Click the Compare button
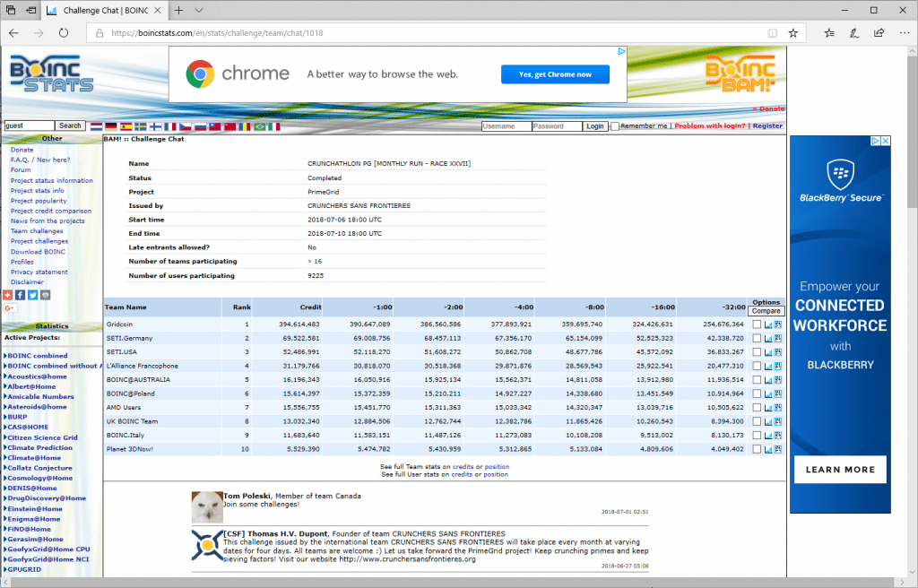The image size is (918, 588). [766, 311]
